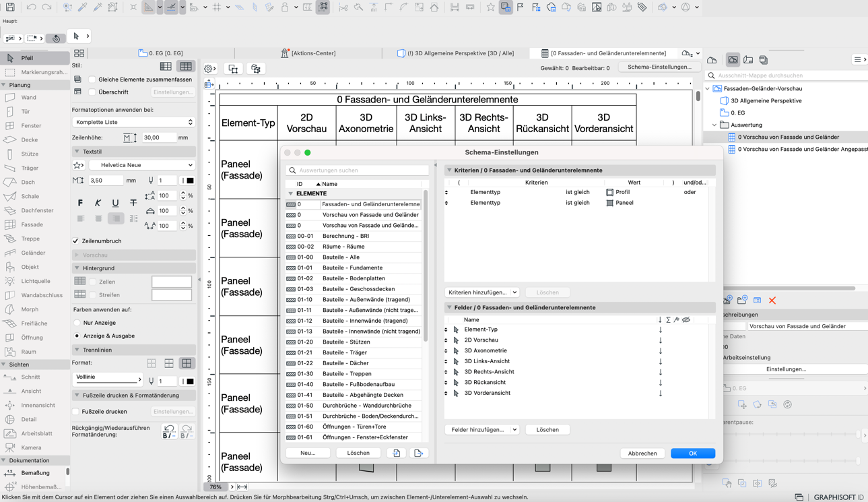Click Zellen background color swatch

point(172,282)
